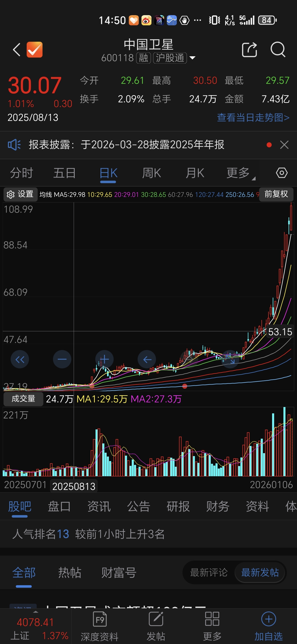
Task: Tap the 沪股通 tag
Action: (x=170, y=58)
